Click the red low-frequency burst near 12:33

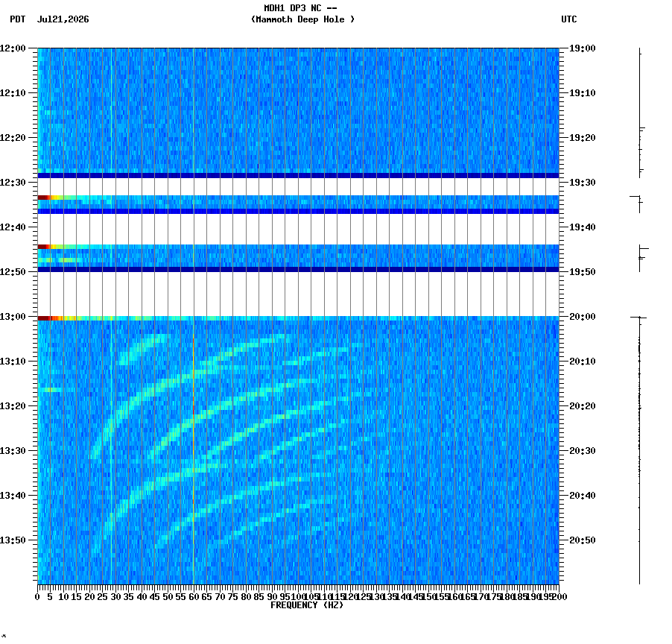(44, 198)
